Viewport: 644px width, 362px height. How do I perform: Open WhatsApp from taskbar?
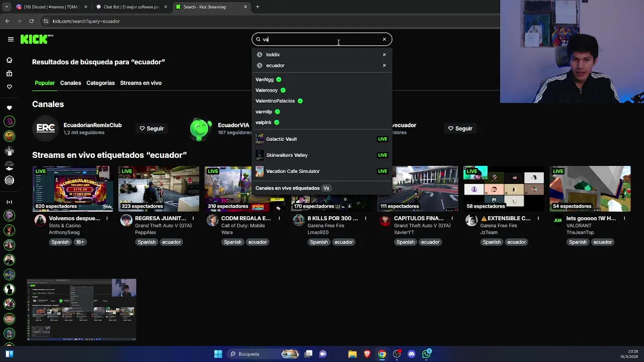pos(427,354)
